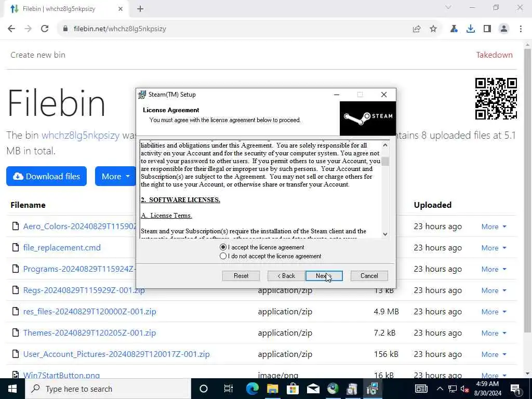532x399 pixels.
Task: Expand More for res_files row
Action: pyautogui.click(x=494, y=312)
